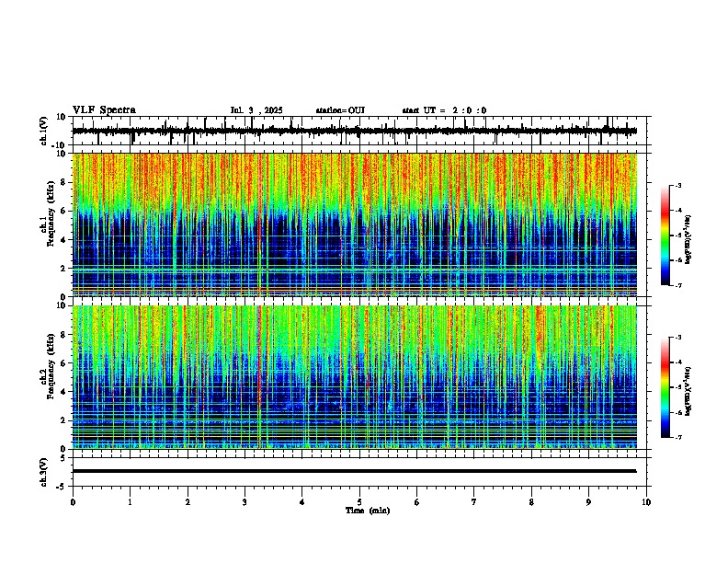Click the lower color bar's "log(PSD)" label
Screen dimensions: 728x563
[x=688, y=391]
